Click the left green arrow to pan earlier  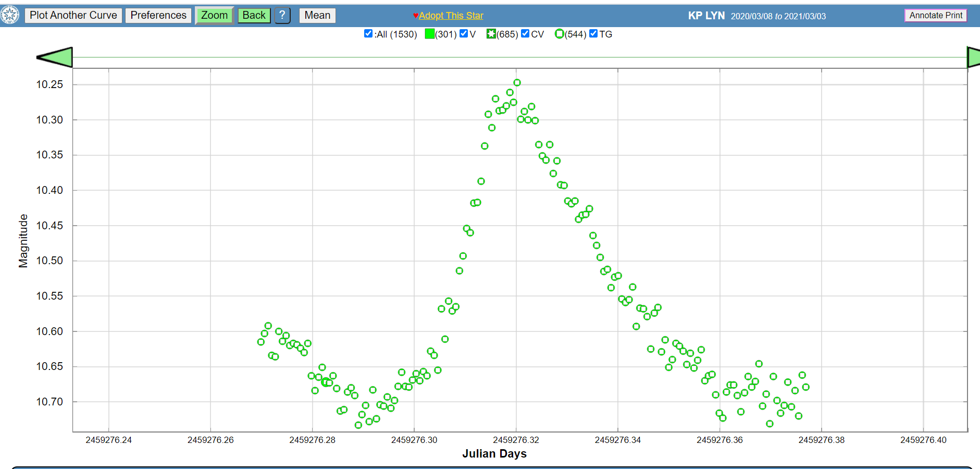(55, 57)
